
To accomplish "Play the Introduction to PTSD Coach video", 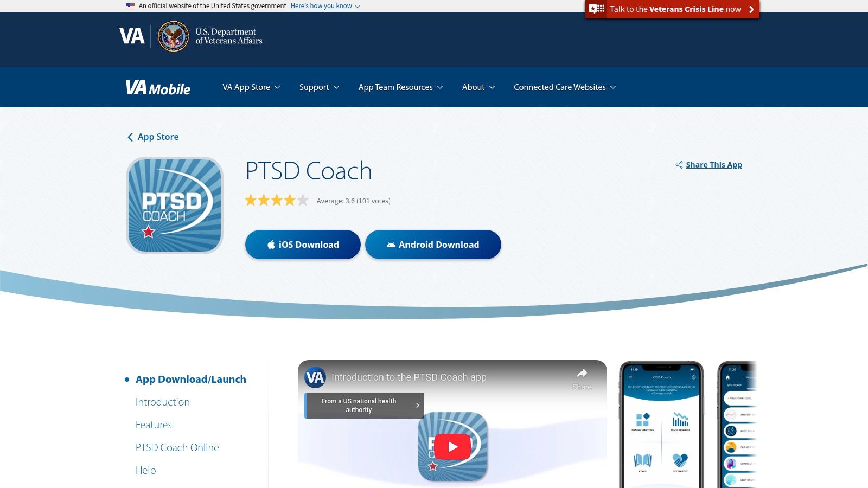I will pos(452,446).
